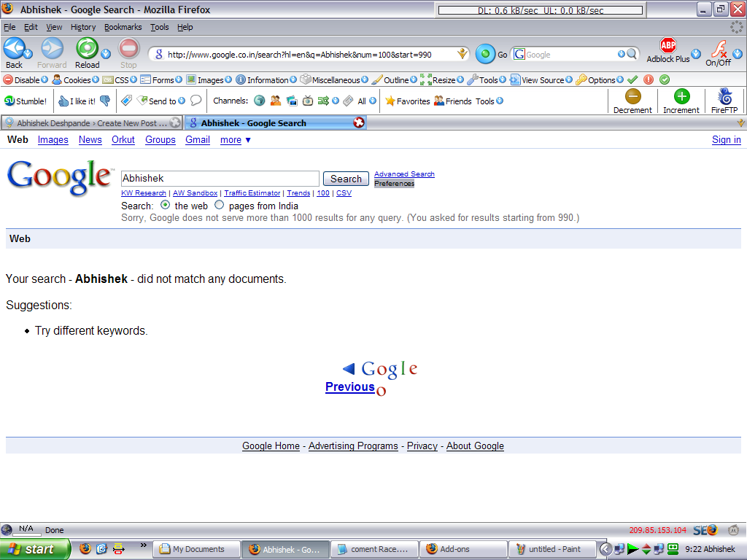This screenshot has width=747, height=560.
Task: Open the Windows start button
Action: [x=34, y=549]
